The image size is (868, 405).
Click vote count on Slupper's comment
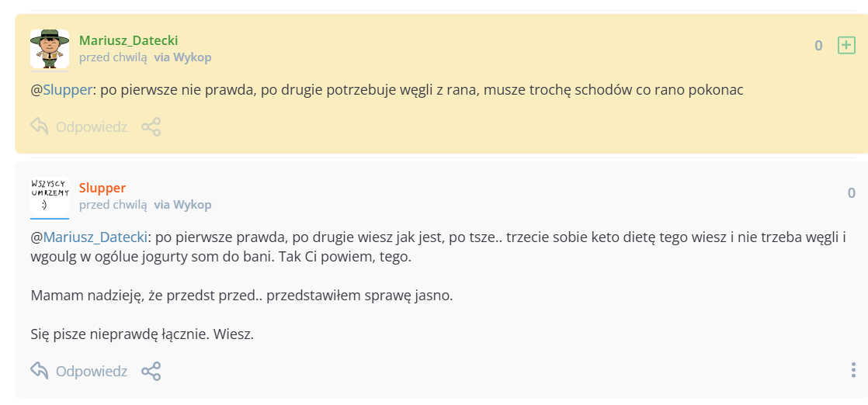[x=852, y=193]
